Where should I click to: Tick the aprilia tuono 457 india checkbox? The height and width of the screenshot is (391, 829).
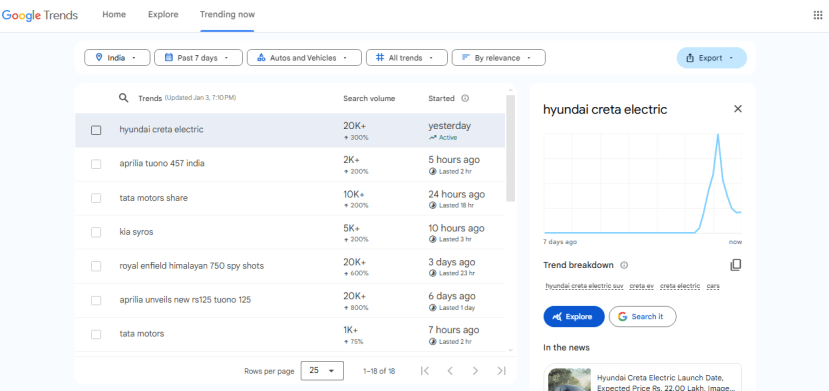coord(96,164)
